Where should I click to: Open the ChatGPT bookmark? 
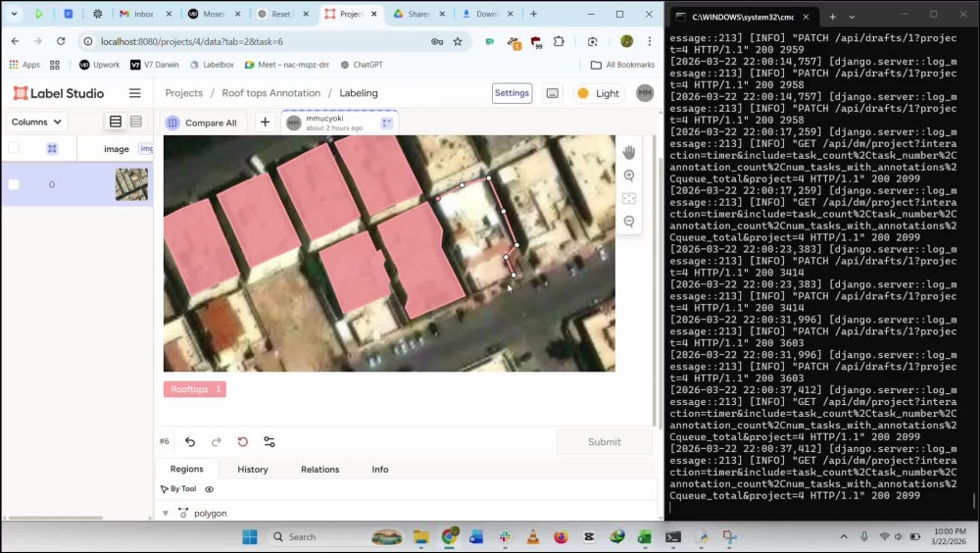362,65
